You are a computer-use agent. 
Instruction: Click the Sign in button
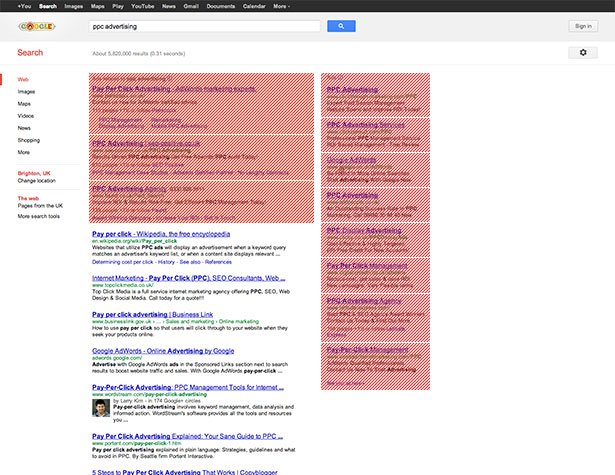(x=583, y=26)
